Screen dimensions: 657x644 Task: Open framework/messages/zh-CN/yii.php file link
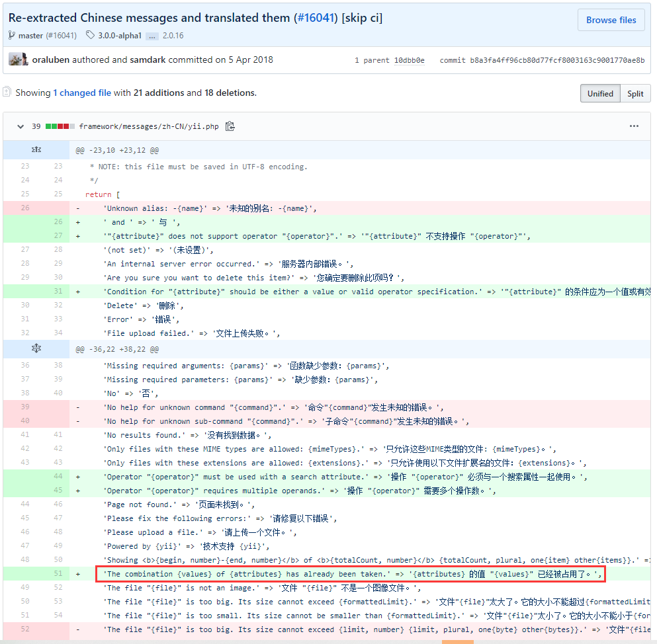149,126
